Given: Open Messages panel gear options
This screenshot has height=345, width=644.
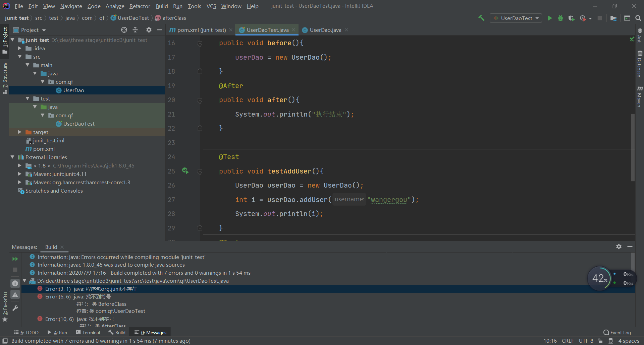Looking at the screenshot, I should (x=619, y=247).
